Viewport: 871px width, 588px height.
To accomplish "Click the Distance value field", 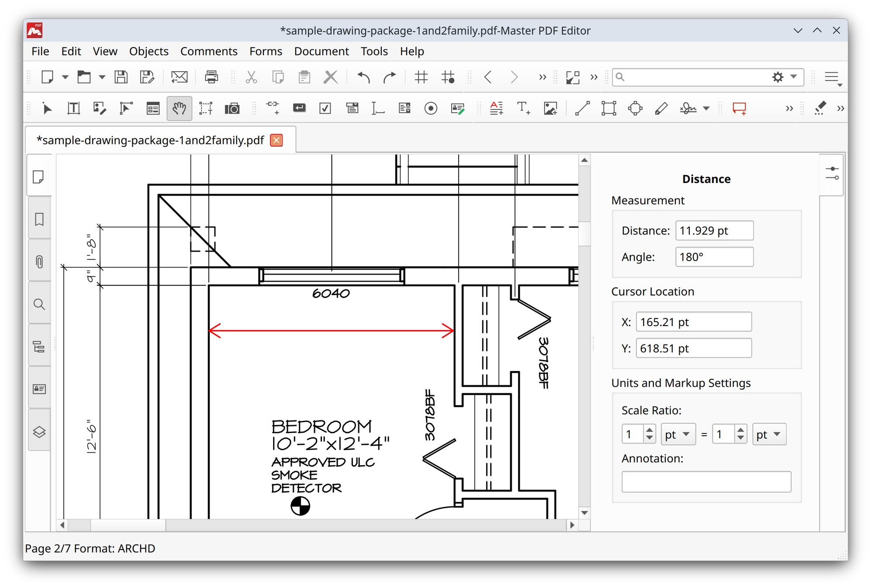I will tap(714, 230).
